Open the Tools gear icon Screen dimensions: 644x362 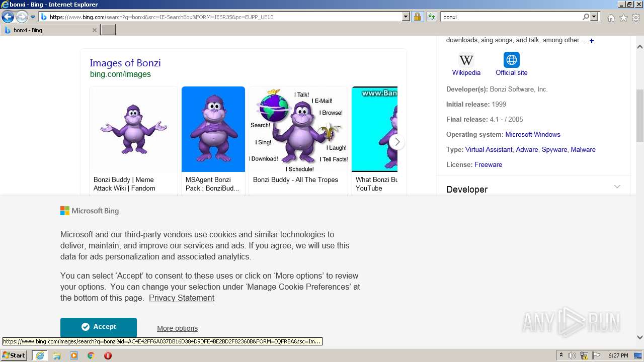click(636, 18)
